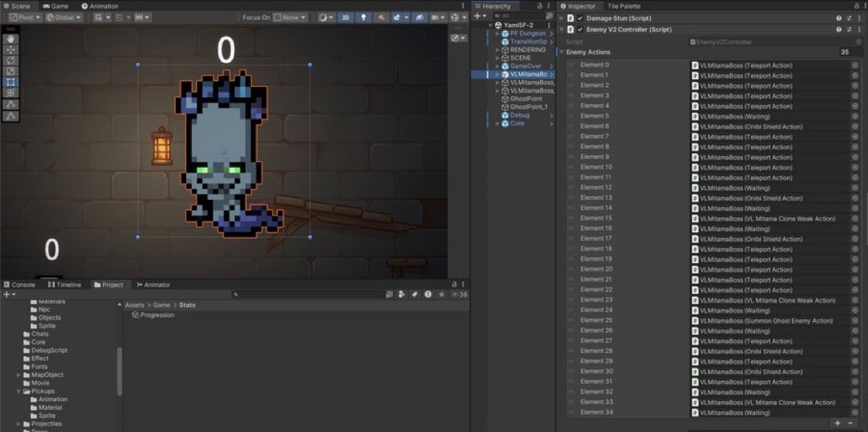Switch to the Timeline tab
The image size is (868, 432).
65,285
